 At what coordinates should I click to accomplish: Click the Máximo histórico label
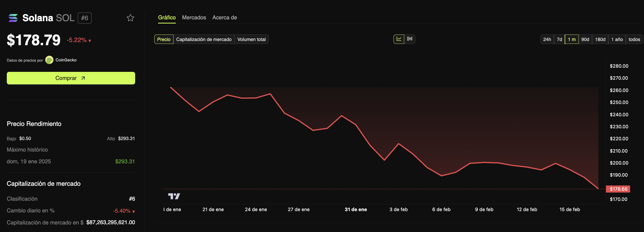[x=27, y=150]
